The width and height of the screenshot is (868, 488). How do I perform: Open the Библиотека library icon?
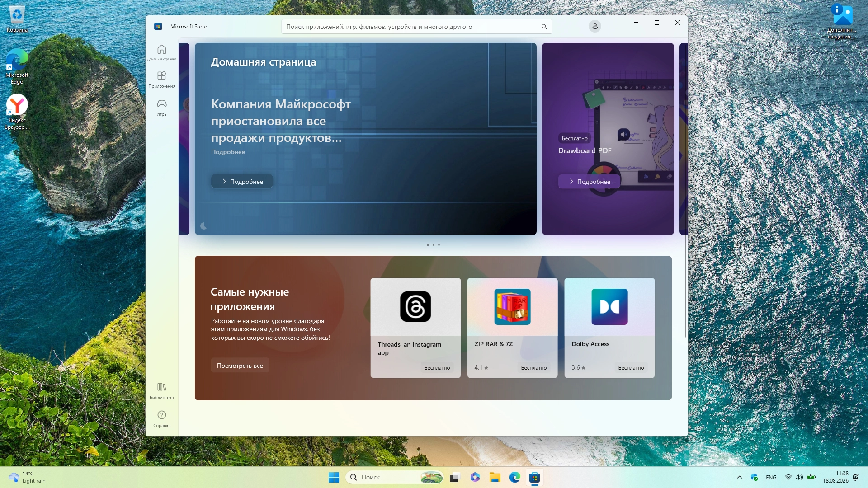coord(162,391)
